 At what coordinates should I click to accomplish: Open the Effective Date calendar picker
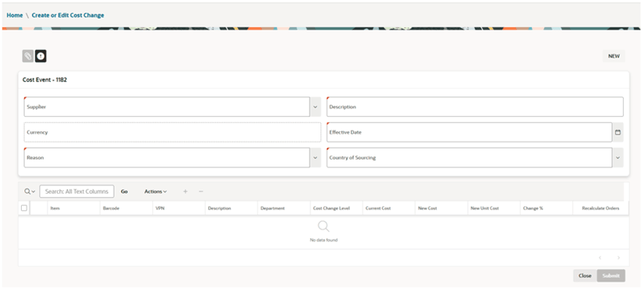(617, 132)
